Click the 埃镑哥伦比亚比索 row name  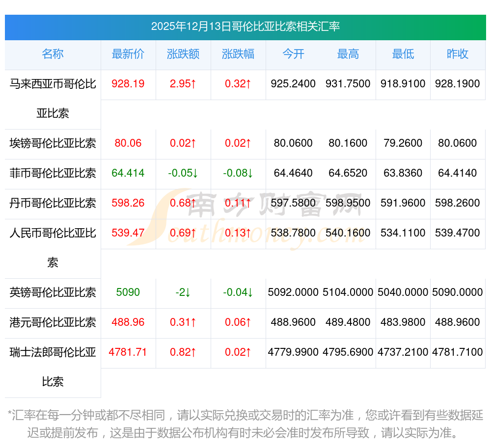coord(53,143)
